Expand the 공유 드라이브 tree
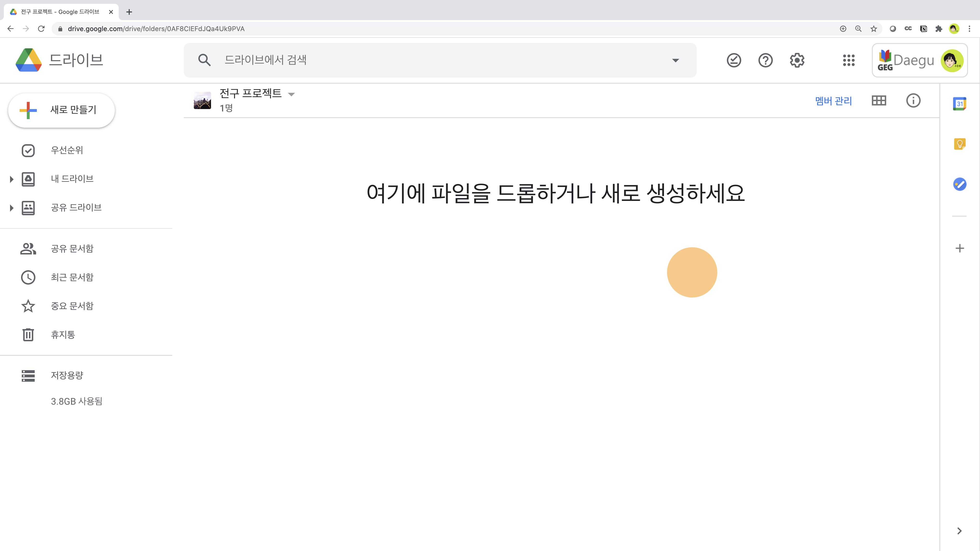 [x=11, y=208]
